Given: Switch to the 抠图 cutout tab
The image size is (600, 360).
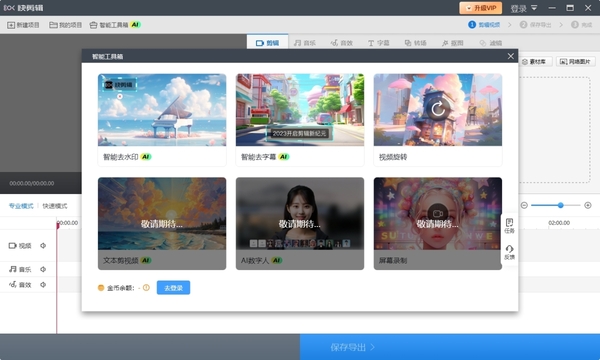Looking at the screenshot, I should click(452, 43).
